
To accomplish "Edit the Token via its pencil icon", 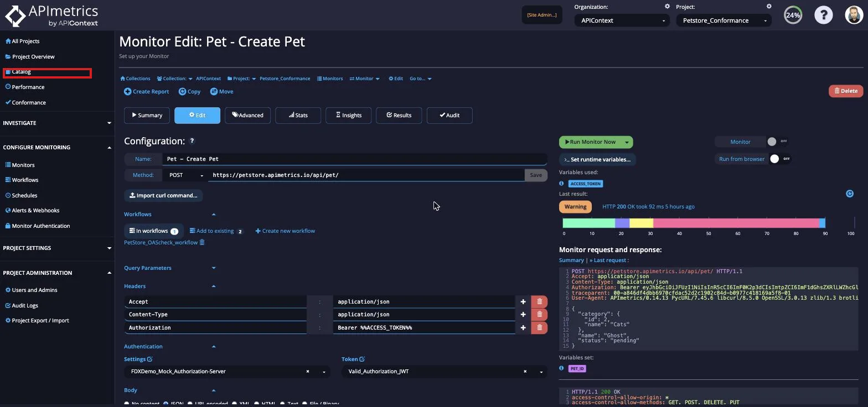I will point(362,359).
